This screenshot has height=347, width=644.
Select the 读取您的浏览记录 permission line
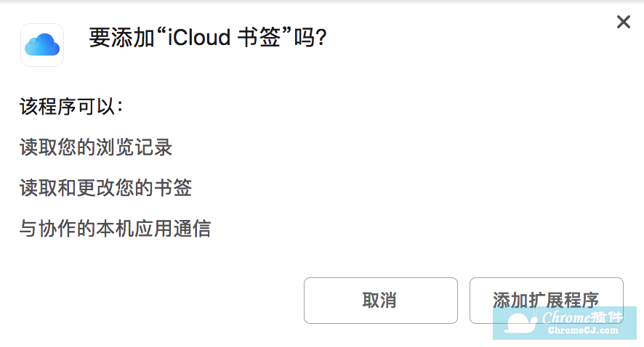click(x=95, y=147)
